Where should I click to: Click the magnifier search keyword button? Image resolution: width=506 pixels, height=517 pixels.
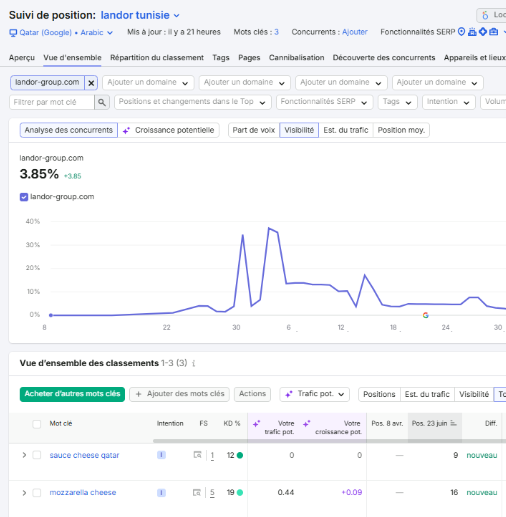[x=102, y=102]
